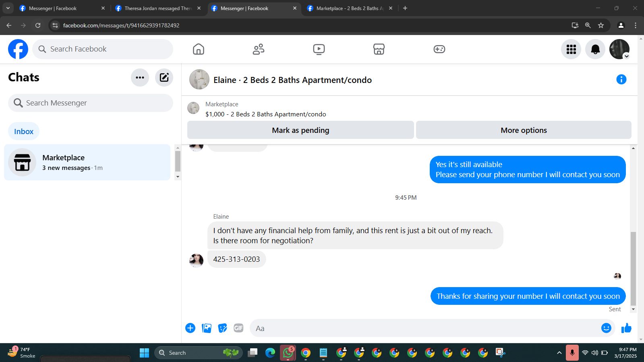Click Elaine's avatar beside phone number
The height and width of the screenshot is (362, 644).
coord(196,261)
